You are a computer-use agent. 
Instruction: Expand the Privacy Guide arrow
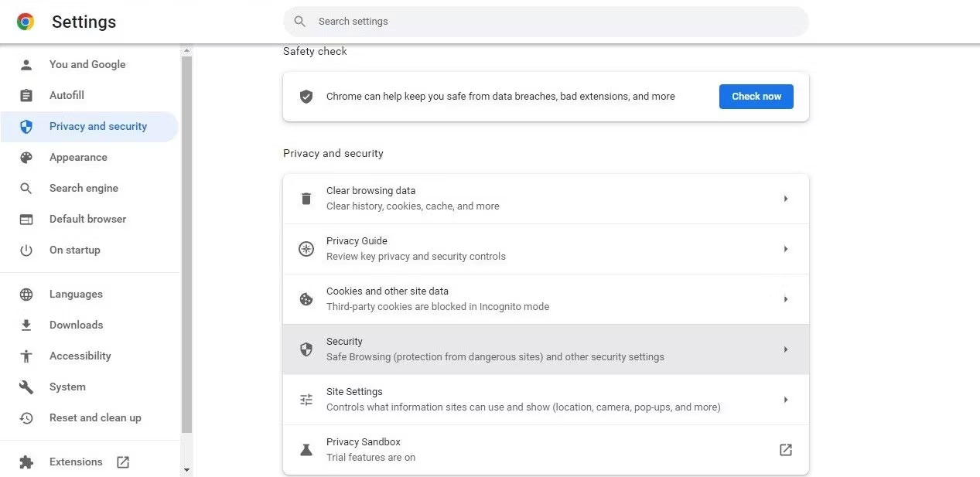pyautogui.click(x=785, y=249)
